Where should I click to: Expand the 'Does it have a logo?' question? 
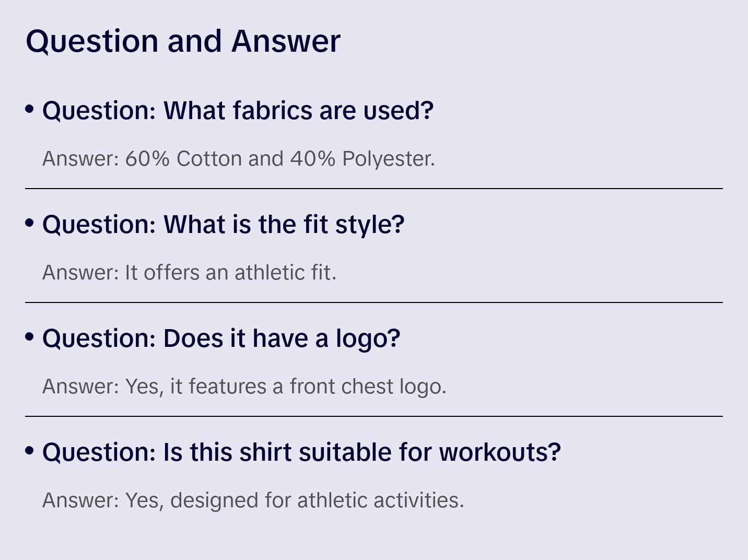click(221, 339)
